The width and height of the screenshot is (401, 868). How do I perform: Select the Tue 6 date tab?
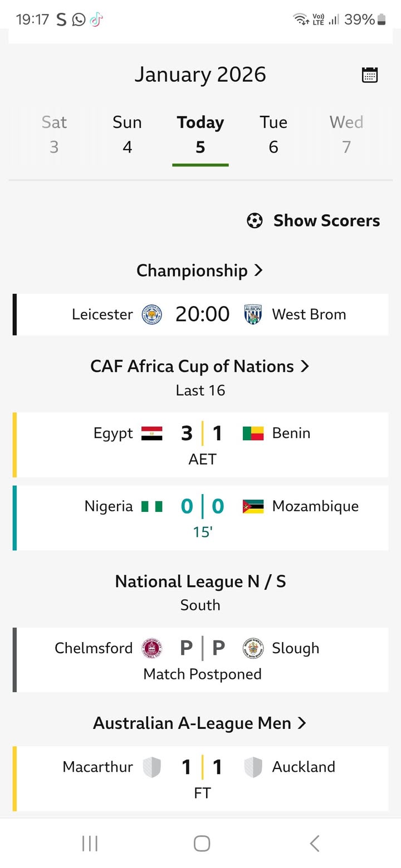(273, 135)
